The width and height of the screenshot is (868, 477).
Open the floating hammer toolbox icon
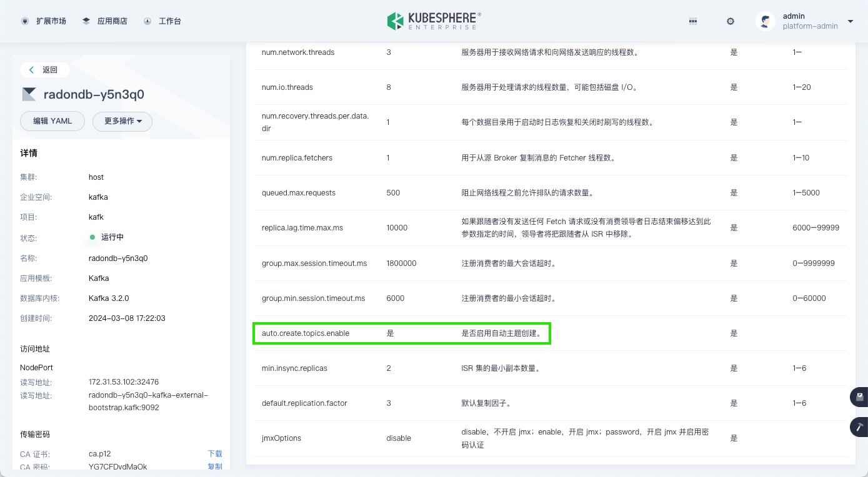860,427
